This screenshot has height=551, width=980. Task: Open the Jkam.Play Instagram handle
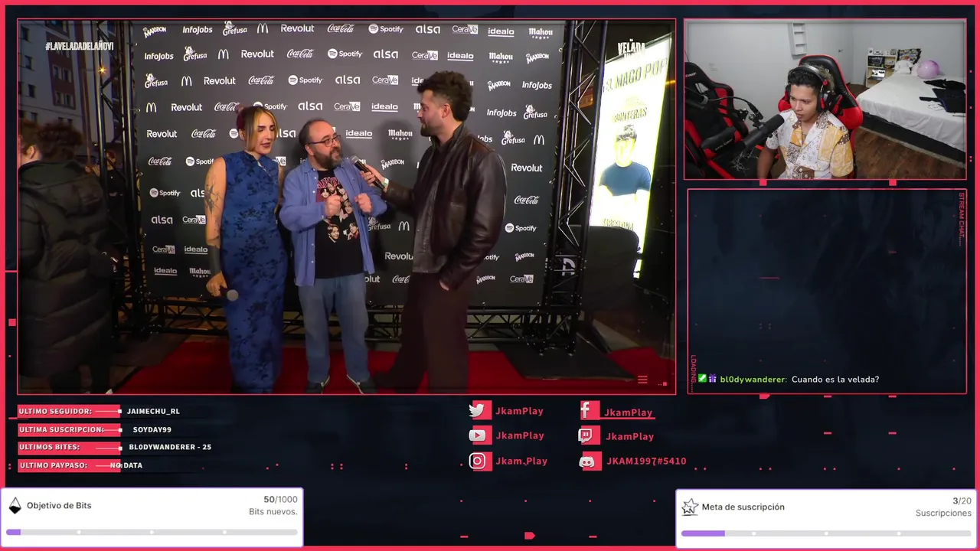point(521,461)
